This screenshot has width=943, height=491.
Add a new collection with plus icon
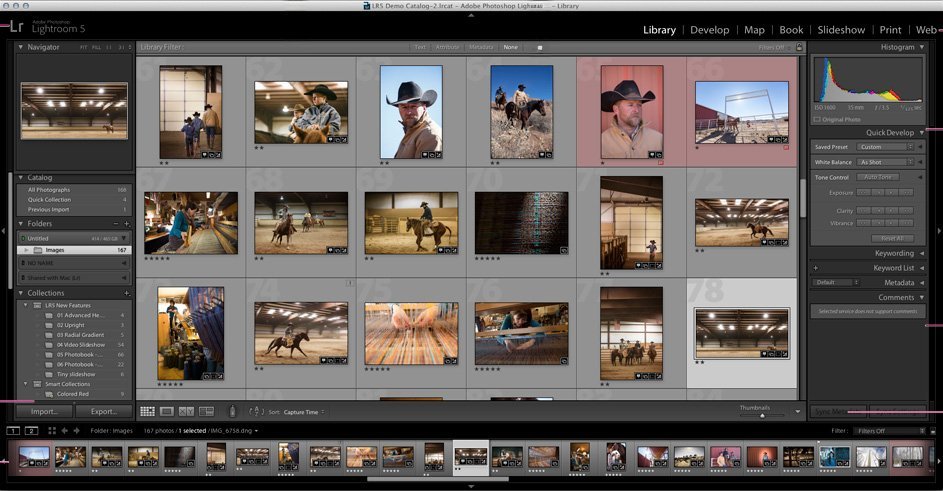tap(127, 293)
